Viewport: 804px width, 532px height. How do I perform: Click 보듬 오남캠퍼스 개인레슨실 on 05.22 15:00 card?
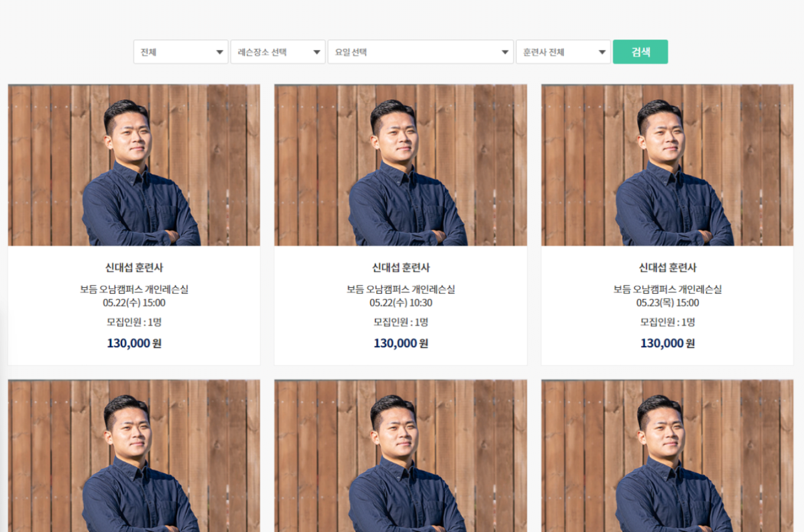(x=134, y=289)
